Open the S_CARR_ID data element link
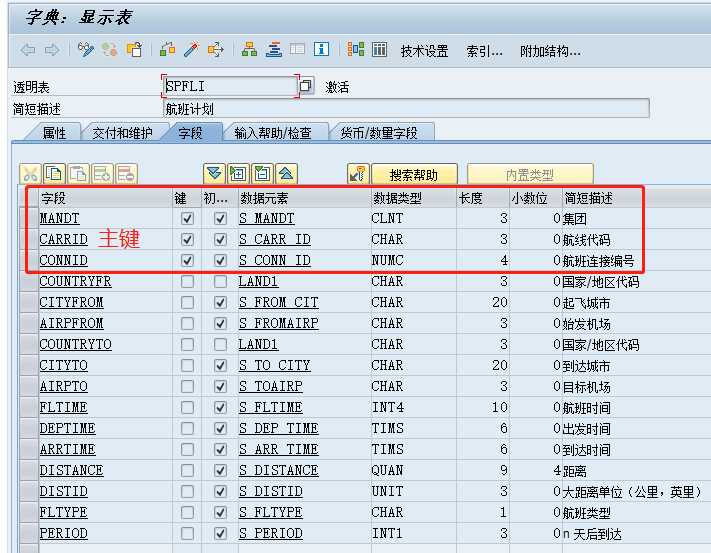The height and width of the screenshot is (553, 711). pyautogui.click(x=275, y=239)
